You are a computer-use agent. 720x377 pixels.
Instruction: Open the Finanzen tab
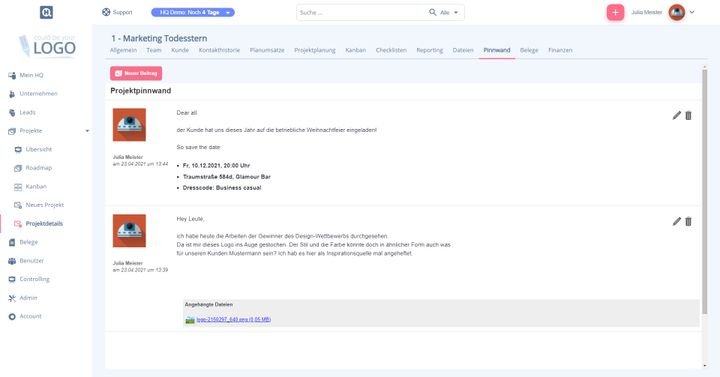(560, 50)
